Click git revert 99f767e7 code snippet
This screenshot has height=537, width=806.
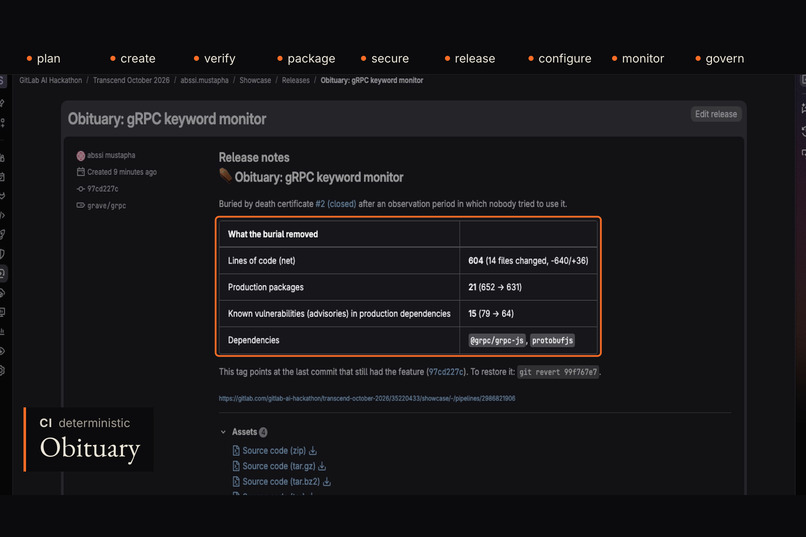pos(558,372)
